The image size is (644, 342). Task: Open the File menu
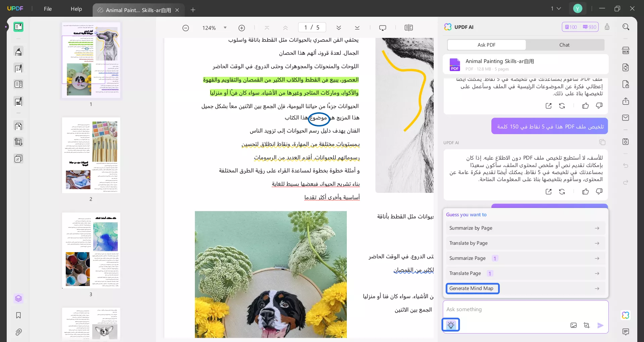click(48, 9)
